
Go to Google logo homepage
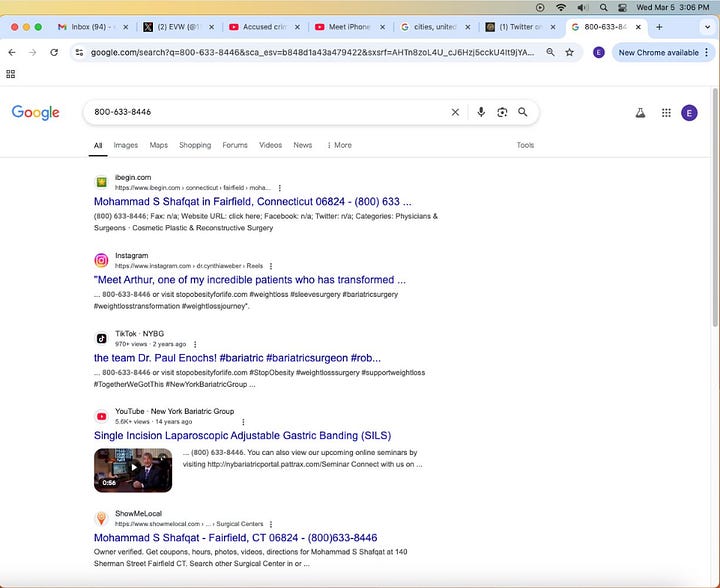[x=35, y=112]
